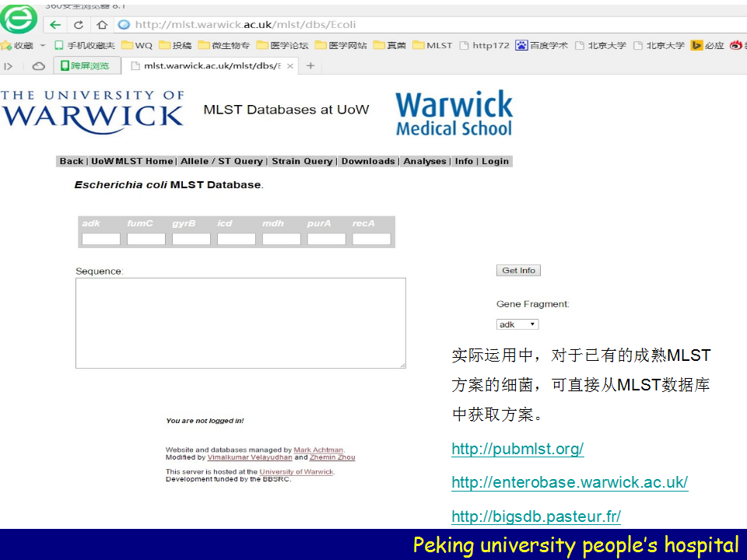Open the Analyses menu item
Viewport: 747px width, 560px height.
[x=425, y=162]
